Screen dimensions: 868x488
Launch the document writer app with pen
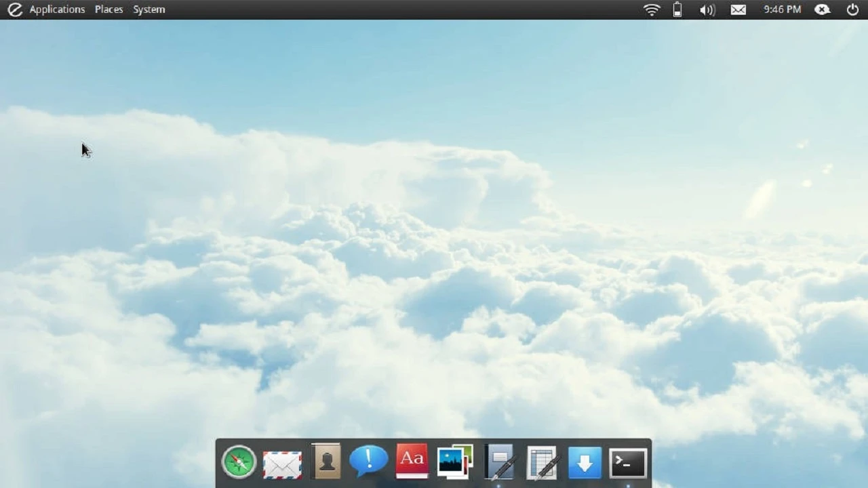click(x=499, y=462)
